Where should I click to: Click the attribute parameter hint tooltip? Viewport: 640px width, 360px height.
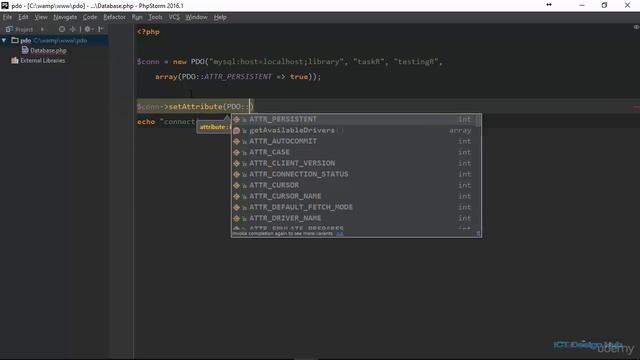pos(214,127)
